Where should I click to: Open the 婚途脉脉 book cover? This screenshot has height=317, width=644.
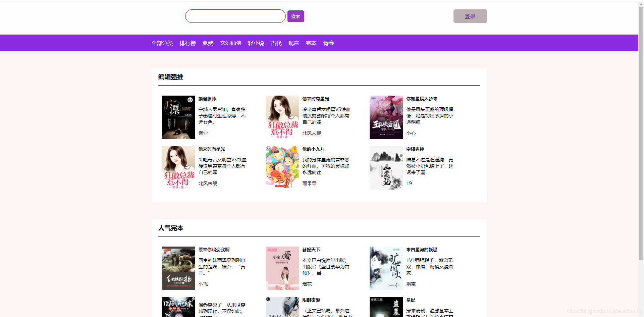coord(178,117)
